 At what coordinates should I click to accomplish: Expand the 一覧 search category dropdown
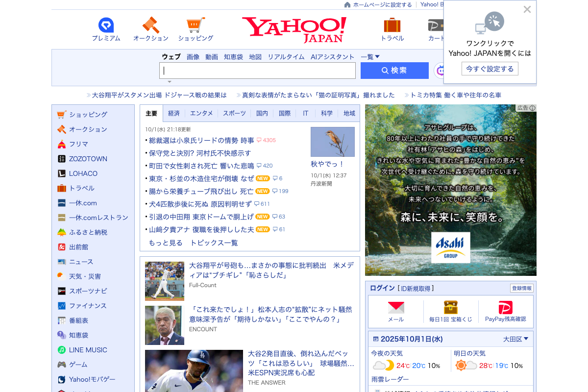click(x=370, y=57)
